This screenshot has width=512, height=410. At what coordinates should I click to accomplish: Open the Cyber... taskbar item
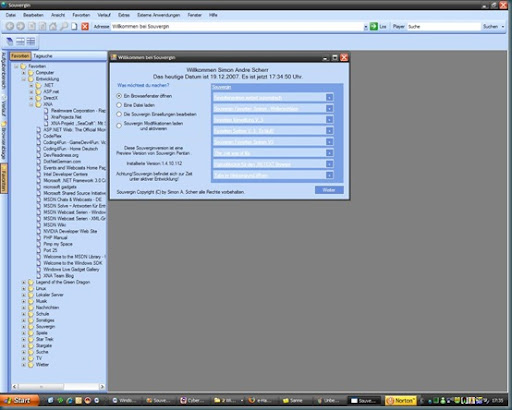[x=193, y=400]
